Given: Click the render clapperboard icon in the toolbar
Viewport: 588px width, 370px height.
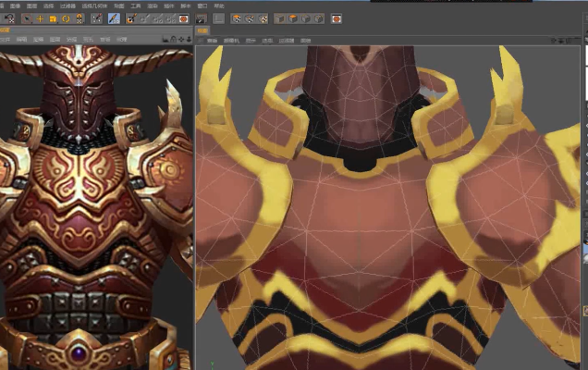Looking at the screenshot, I should 201,18.
